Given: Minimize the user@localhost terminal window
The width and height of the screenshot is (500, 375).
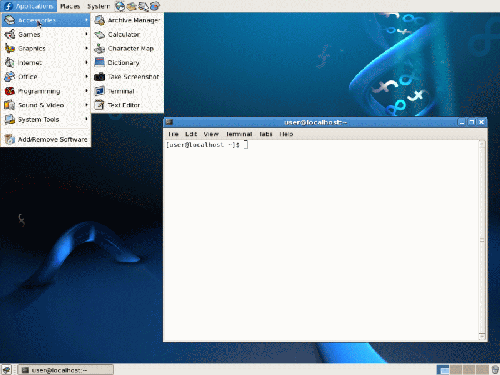Looking at the screenshot, I should click(x=462, y=122).
